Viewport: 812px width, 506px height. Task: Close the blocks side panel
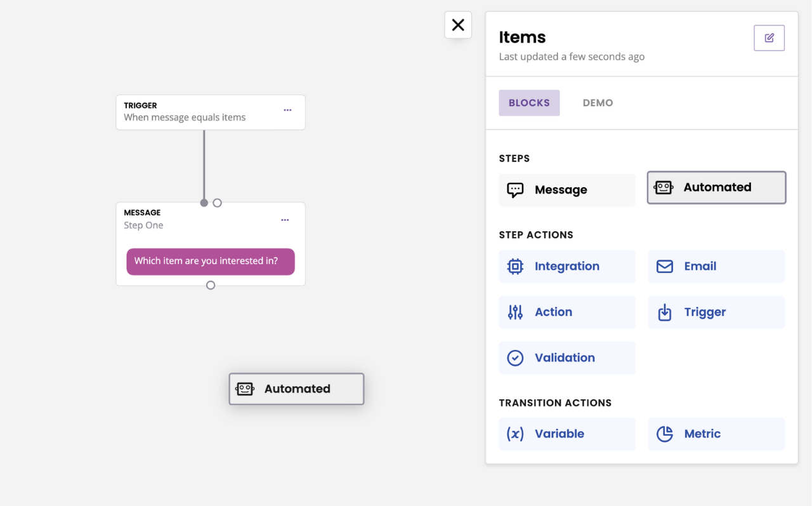458,25
